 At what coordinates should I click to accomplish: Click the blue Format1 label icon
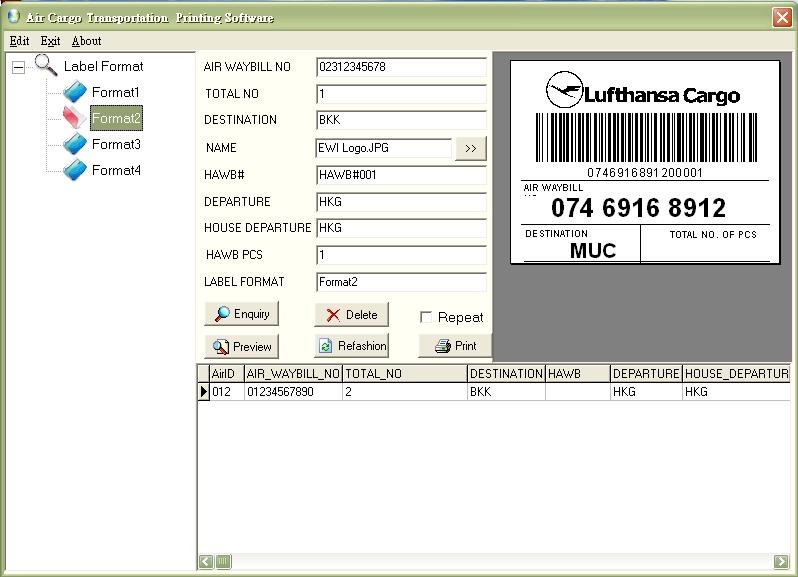(75, 92)
